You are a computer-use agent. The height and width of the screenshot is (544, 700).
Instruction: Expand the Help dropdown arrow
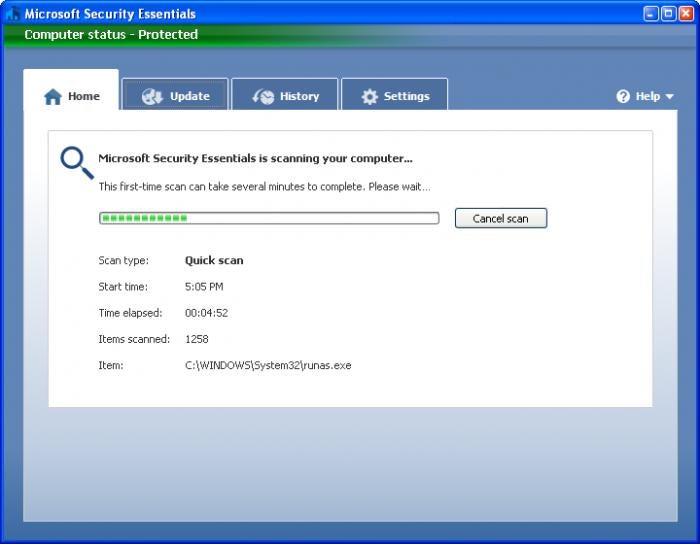click(x=669, y=96)
